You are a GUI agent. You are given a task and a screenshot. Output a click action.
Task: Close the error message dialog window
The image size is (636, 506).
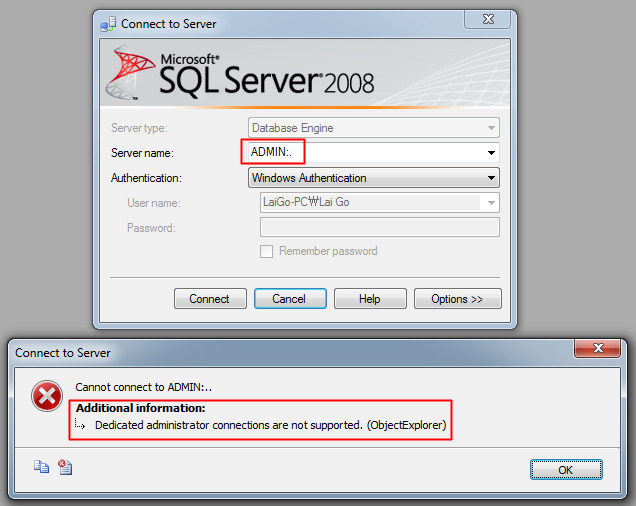click(597, 348)
